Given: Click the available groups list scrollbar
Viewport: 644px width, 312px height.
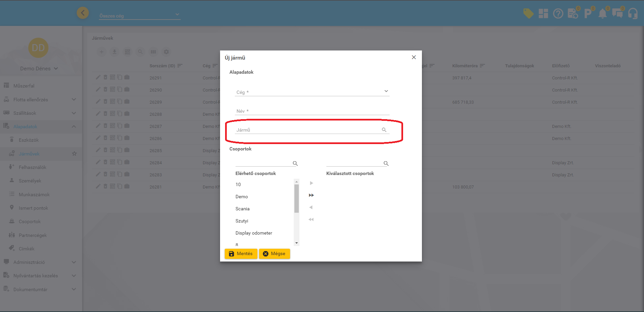Looking at the screenshot, I should click(x=296, y=199).
